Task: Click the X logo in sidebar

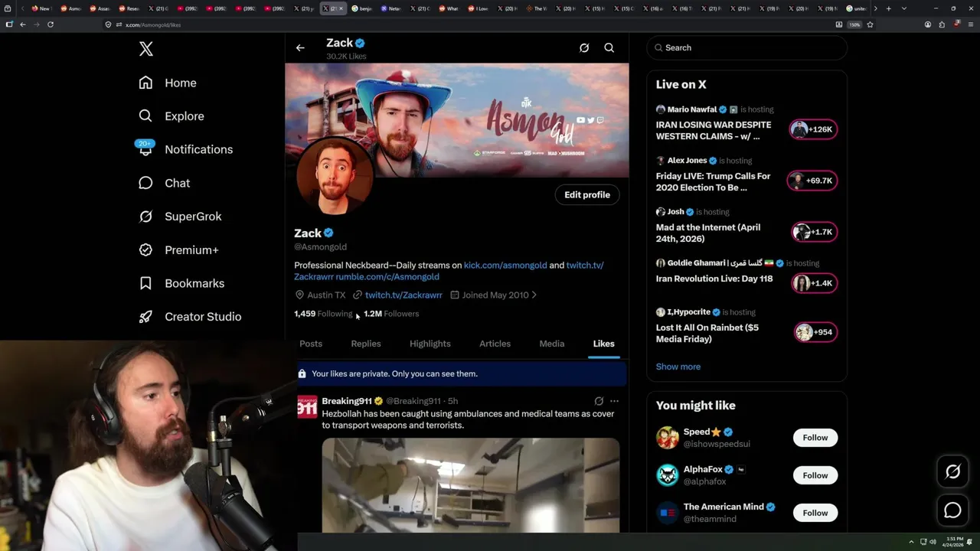Action: [146, 49]
